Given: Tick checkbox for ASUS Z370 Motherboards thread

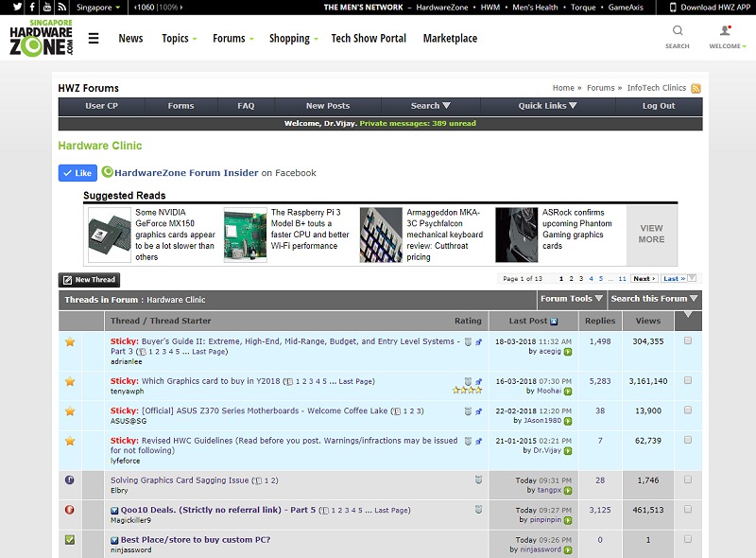Looking at the screenshot, I should 688,410.
